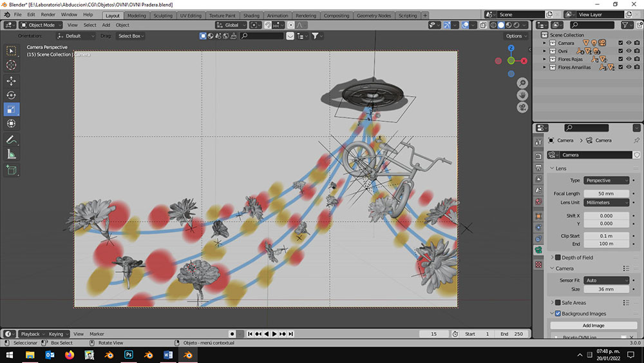The height and width of the screenshot is (363, 644).
Task: Open the Render menu
Action: (48, 14)
